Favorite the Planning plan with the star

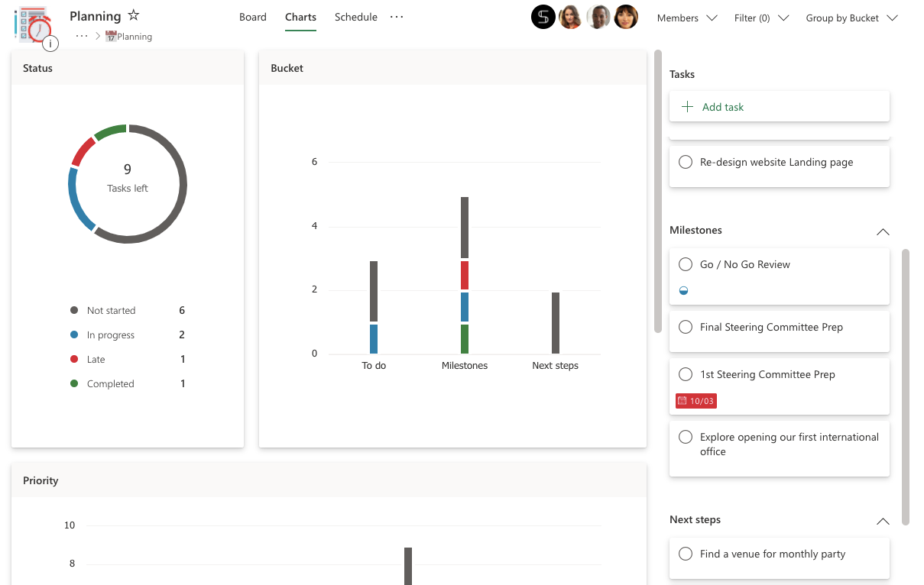click(134, 15)
